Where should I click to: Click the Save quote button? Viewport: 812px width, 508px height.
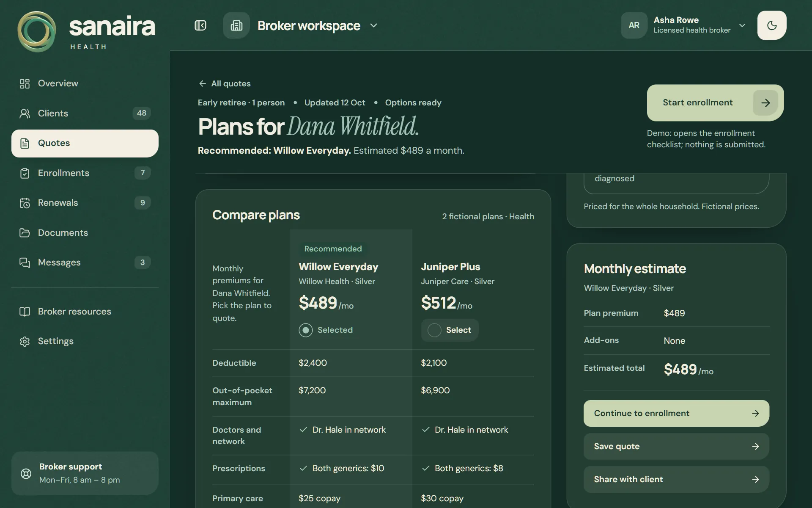(x=676, y=446)
